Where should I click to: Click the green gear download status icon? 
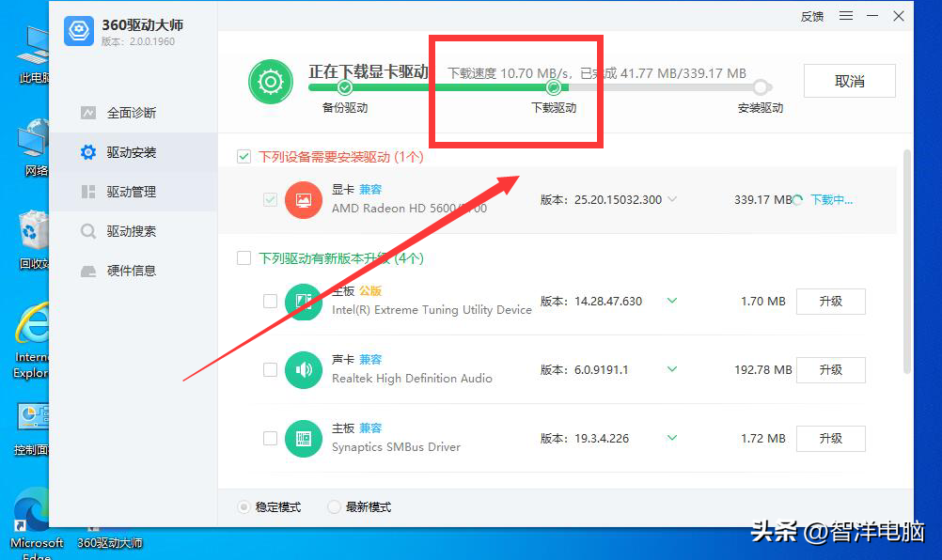pos(271,82)
